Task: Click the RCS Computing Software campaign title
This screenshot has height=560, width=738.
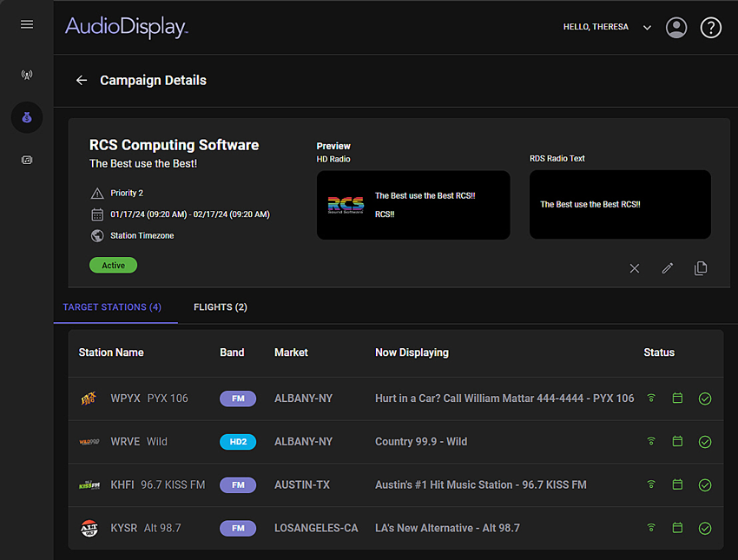Action: point(175,145)
